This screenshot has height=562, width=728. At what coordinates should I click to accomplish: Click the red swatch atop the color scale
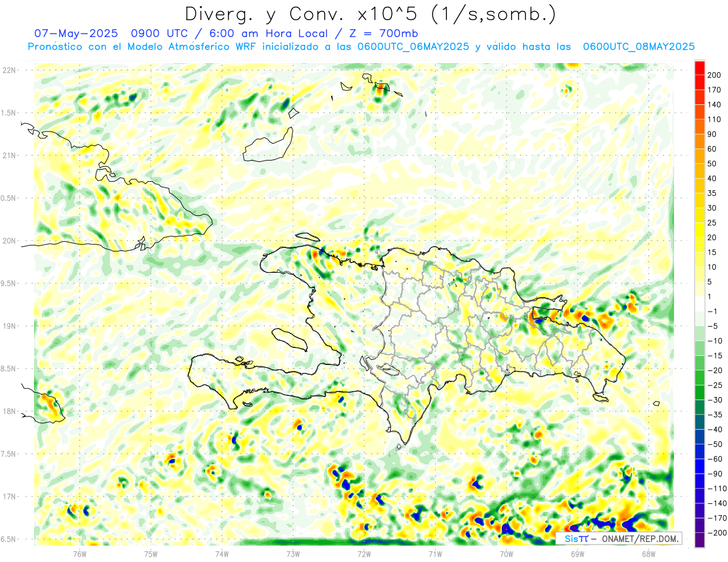pyautogui.click(x=699, y=68)
